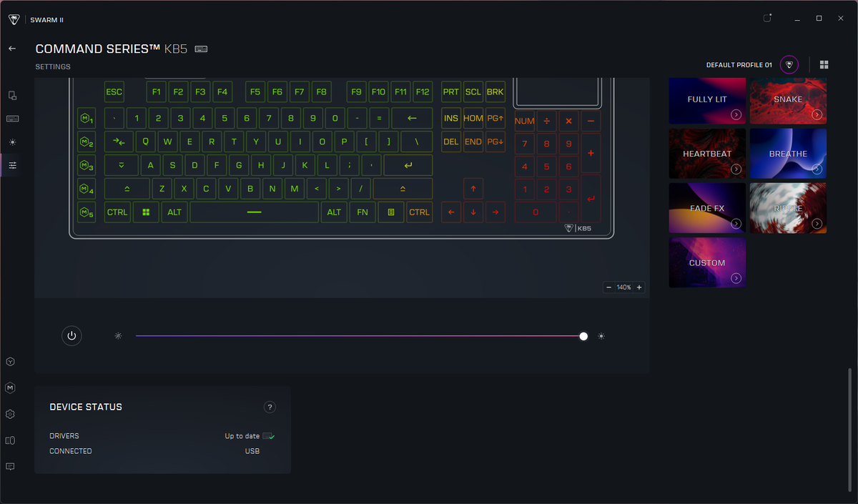Select the M3 macro key
The image size is (858, 504).
(x=87, y=165)
